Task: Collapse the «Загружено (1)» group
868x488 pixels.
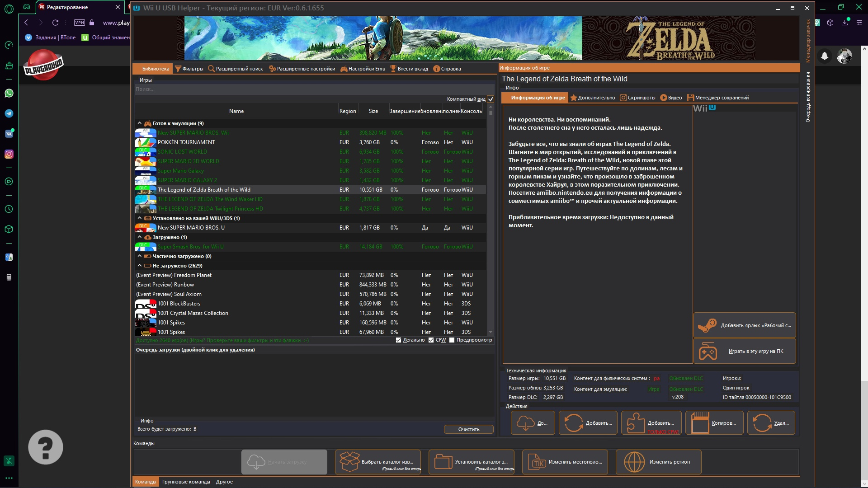Action: click(139, 237)
